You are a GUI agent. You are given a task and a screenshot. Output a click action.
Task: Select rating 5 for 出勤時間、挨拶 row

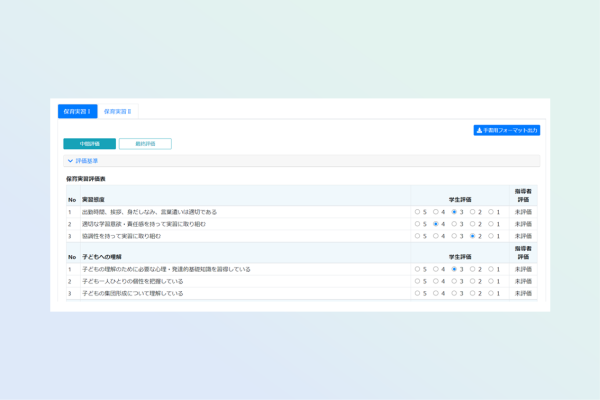(x=418, y=212)
